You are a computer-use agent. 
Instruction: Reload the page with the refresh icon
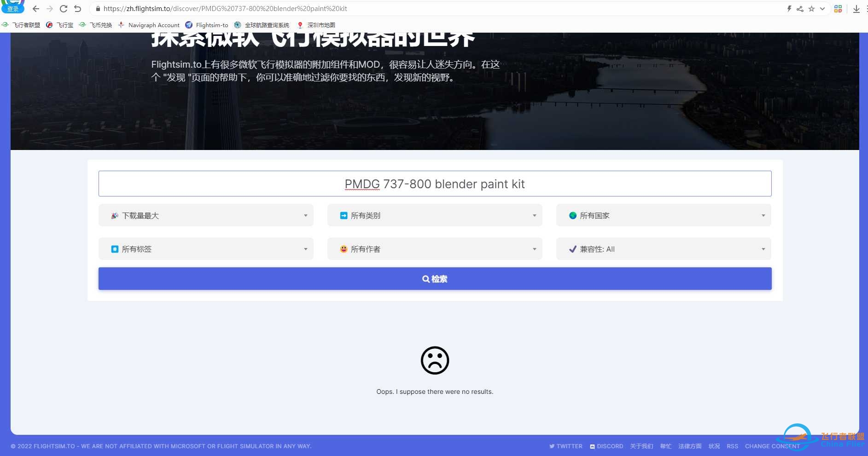click(x=64, y=9)
